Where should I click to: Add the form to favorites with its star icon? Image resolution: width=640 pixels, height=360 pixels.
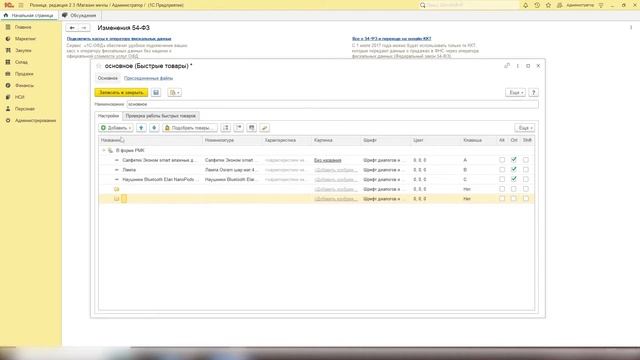[x=98, y=66]
